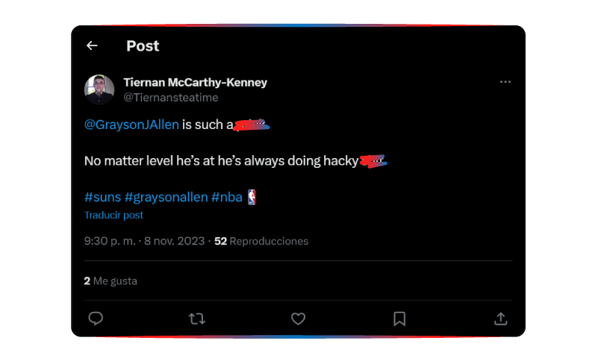The width and height of the screenshot is (598, 364).
Task: Open the @GraysonJAllen mention link
Action: pyautogui.click(x=131, y=125)
